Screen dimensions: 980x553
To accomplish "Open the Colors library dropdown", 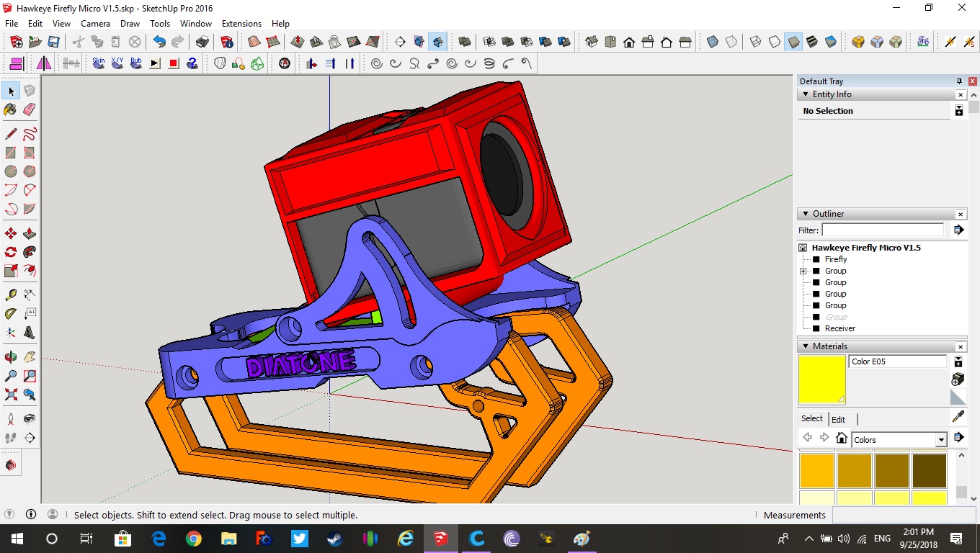I will [x=941, y=440].
